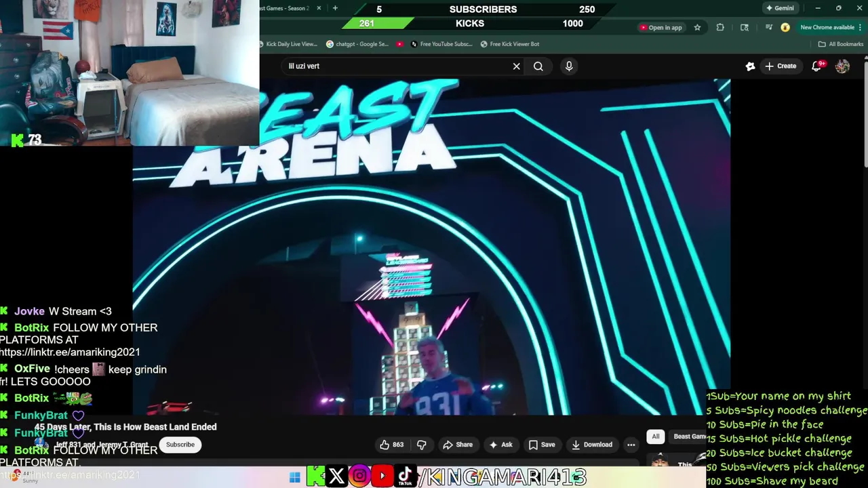Image resolution: width=868 pixels, height=488 pixels.
Task: Open the Chrome three-dot menu
Action: [x=861, y=28]
